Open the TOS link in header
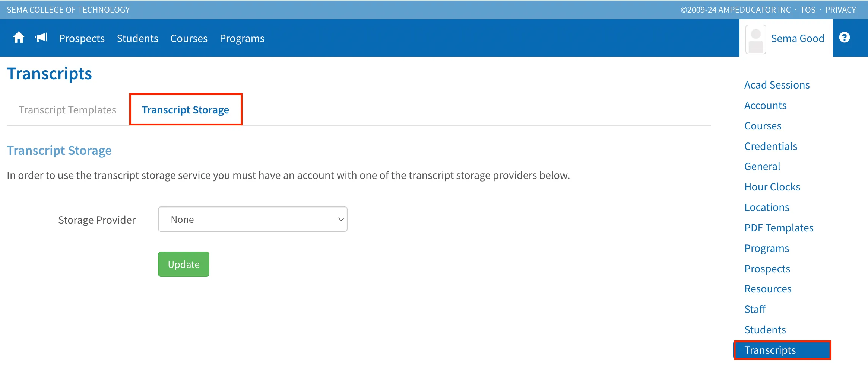868x378 pixels. pyautogui.click(x=808, y=10)
